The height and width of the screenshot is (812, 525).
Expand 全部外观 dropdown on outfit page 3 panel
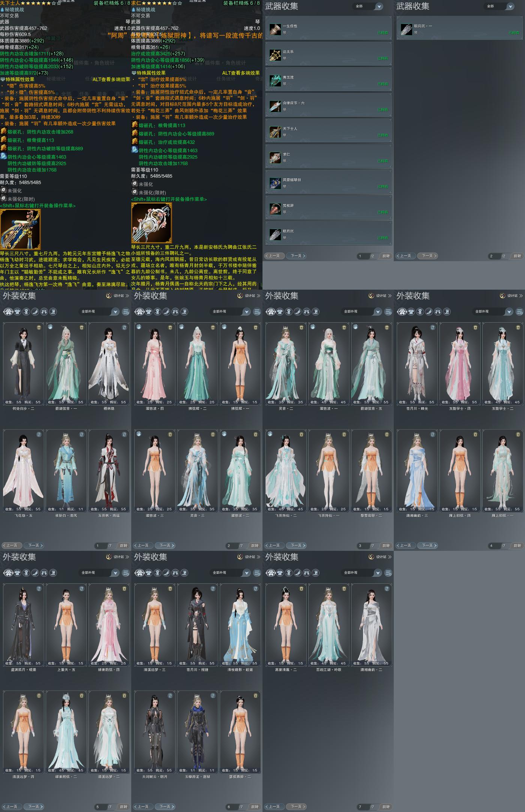pos(362,311)
